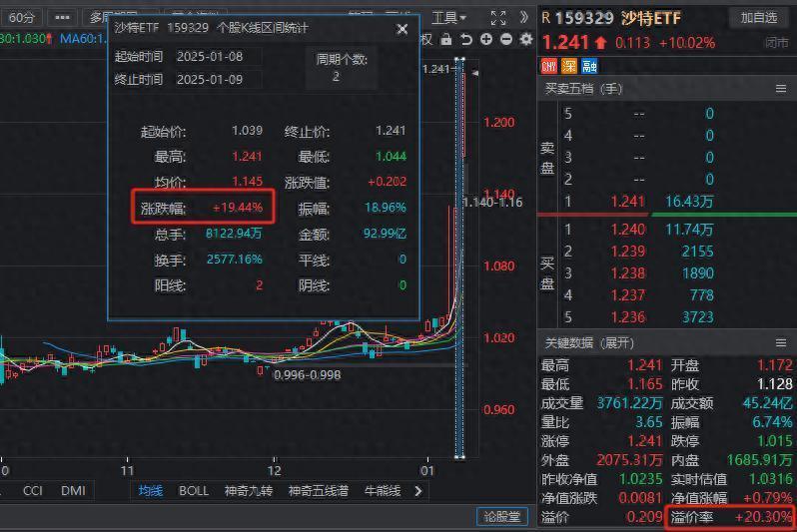Click the 1.140-1.16 chart annotation label
The image size is (797, 532).
[492, 203]
